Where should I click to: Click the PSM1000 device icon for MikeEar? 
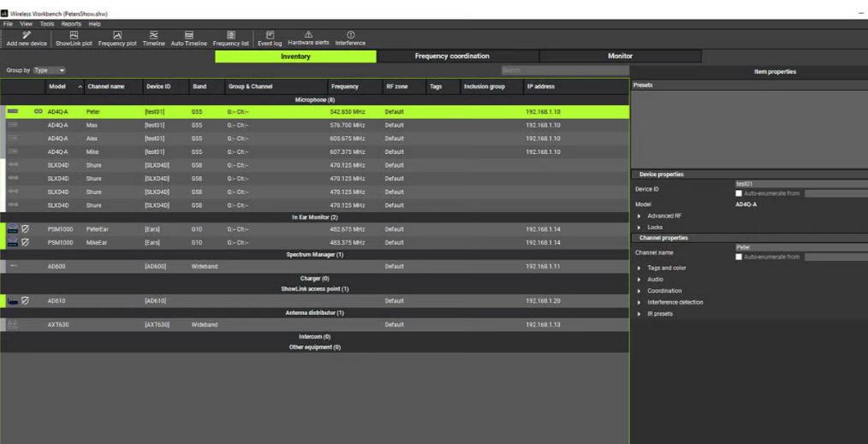pyautogui.click(x=13, y=241)
